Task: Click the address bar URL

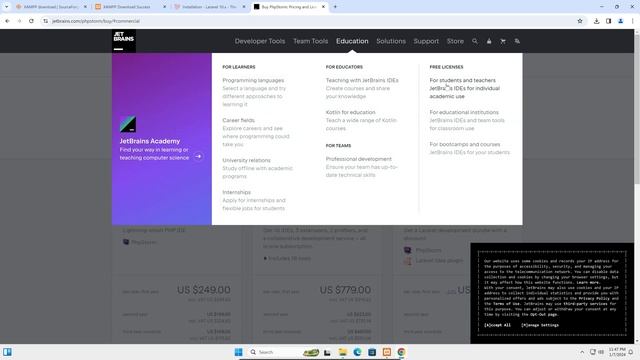Action: pyautogui.click(x=96, y=21)
